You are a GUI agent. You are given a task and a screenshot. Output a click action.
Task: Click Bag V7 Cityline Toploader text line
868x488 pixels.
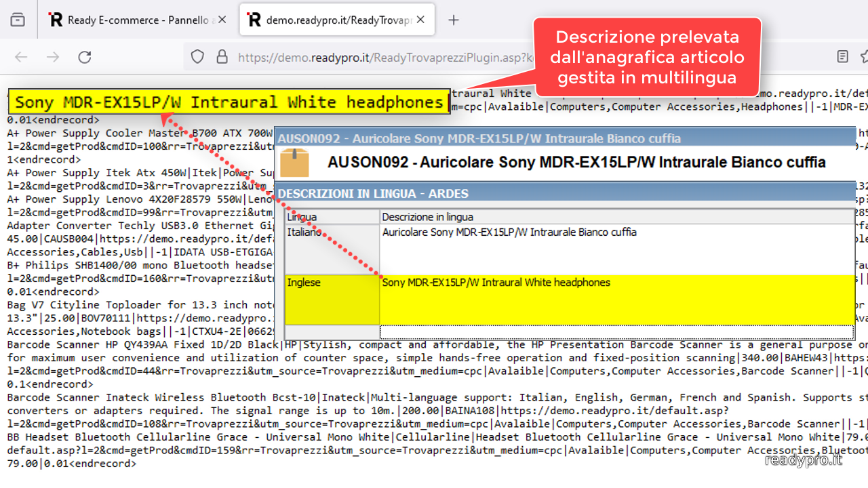point(140,305)
